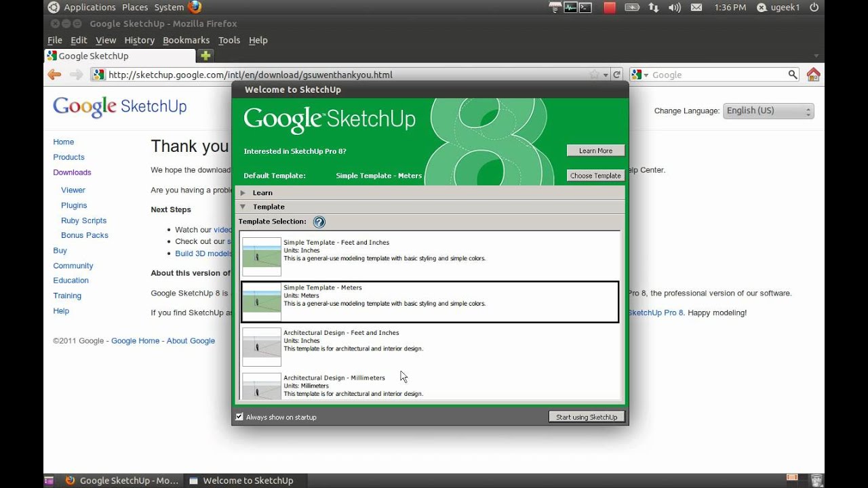The image size is (868, 488).
Task: Select Simple Template Meters thumbnail
Action: pos(262,302)
